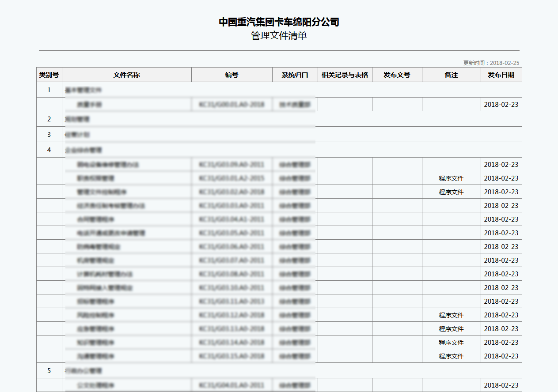Click code KC31/G03.10.A0-2011
558x392 pixels.
coord(232,288)
